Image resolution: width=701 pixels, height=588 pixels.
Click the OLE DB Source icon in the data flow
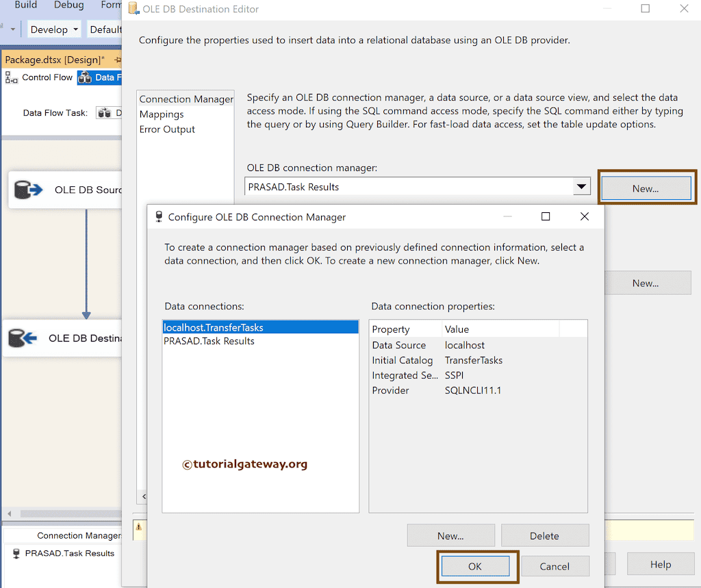29,190
